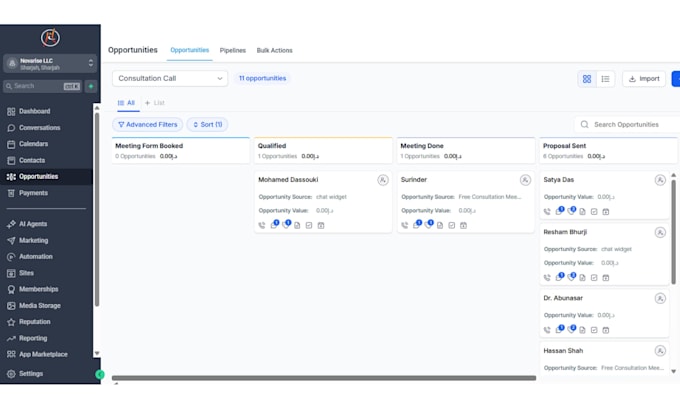The height and width of the screenshot is (409, 680).
Task: Click owner avatar on Hassan Shah card
Action: [660, 350]
